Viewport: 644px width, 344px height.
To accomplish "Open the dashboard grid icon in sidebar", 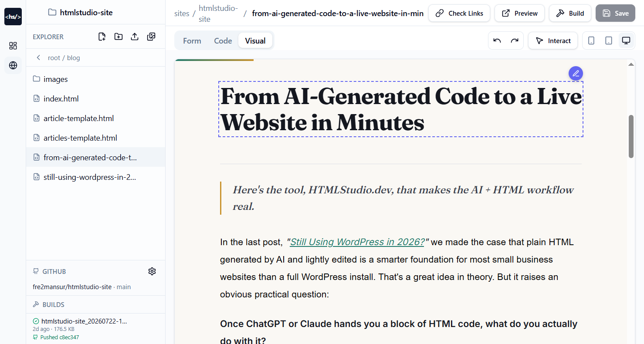I will click(13, 46).
